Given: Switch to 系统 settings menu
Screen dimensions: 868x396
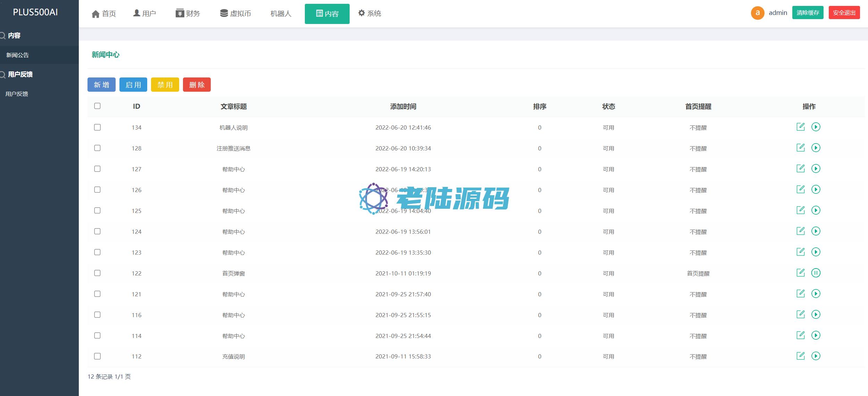Looking at the screenshot, I should pos(370,14).
